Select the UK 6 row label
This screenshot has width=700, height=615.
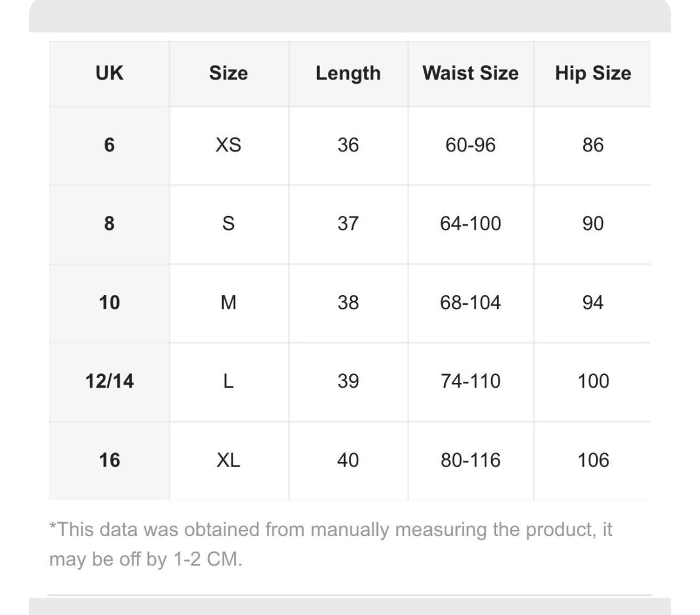click(x=109, y=145)
